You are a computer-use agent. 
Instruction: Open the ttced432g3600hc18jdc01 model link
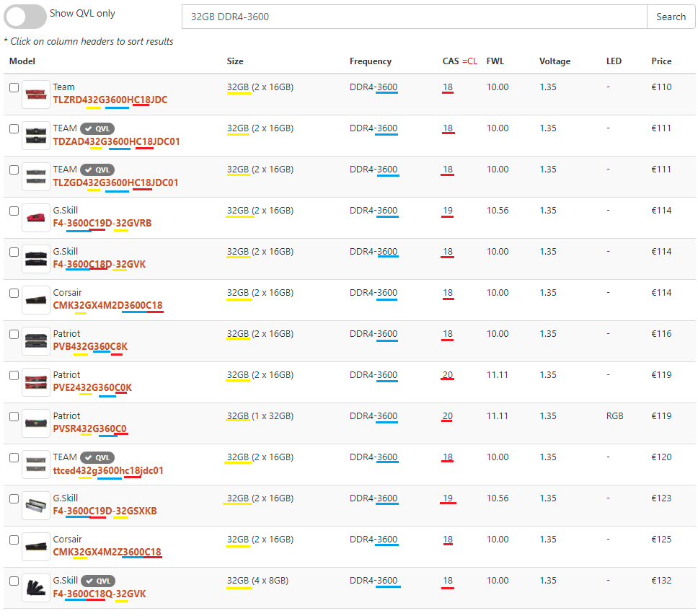[x=108, y=470]
